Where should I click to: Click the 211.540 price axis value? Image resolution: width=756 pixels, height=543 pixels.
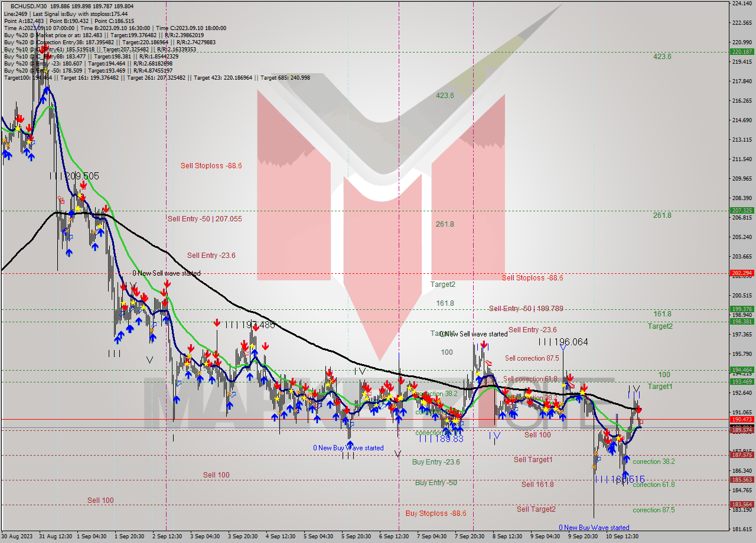[x=742, y=159]
